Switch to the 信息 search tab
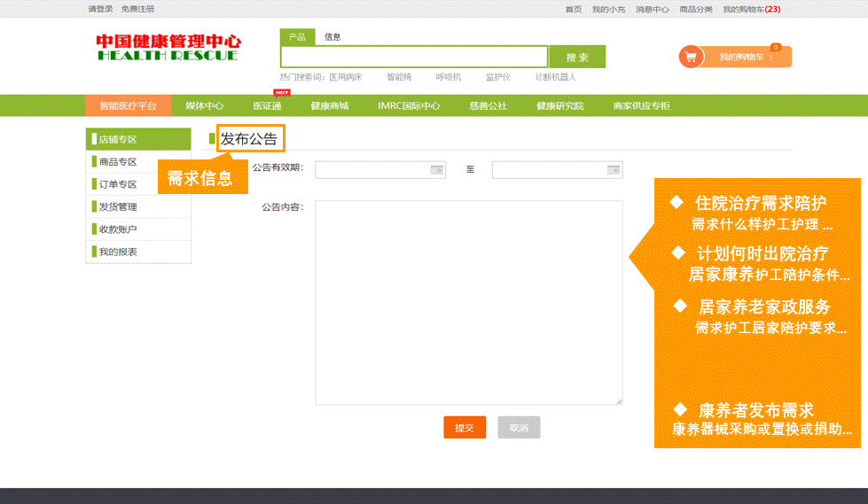 coord(332,37)
